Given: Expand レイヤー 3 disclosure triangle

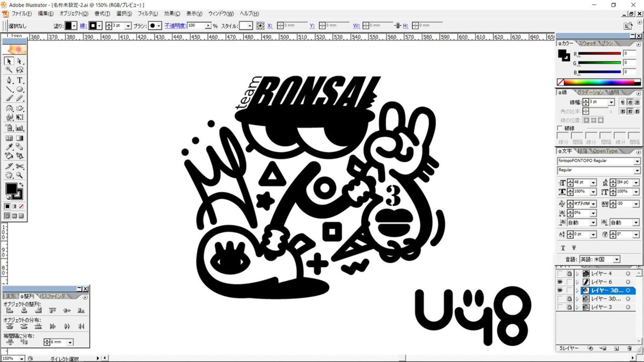Looking at the screenshot, I should 577,307.
